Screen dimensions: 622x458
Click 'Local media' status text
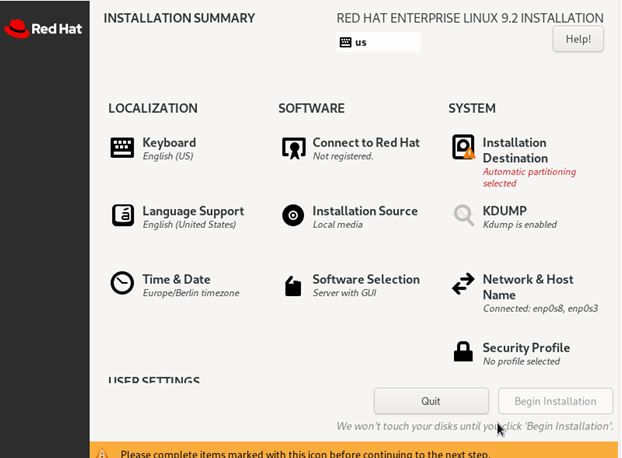coord(338,224)
